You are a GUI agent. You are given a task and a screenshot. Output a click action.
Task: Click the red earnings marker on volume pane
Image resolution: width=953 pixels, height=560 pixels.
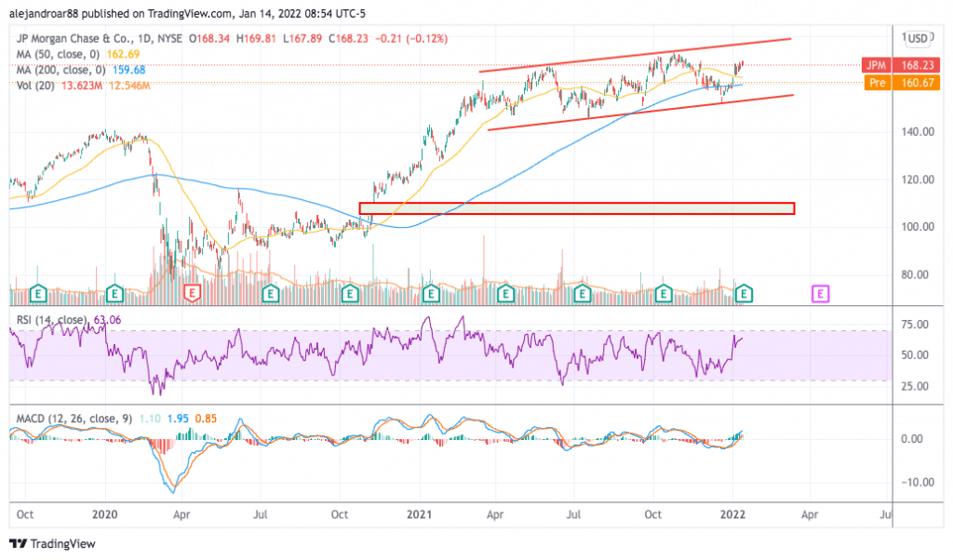192,294
